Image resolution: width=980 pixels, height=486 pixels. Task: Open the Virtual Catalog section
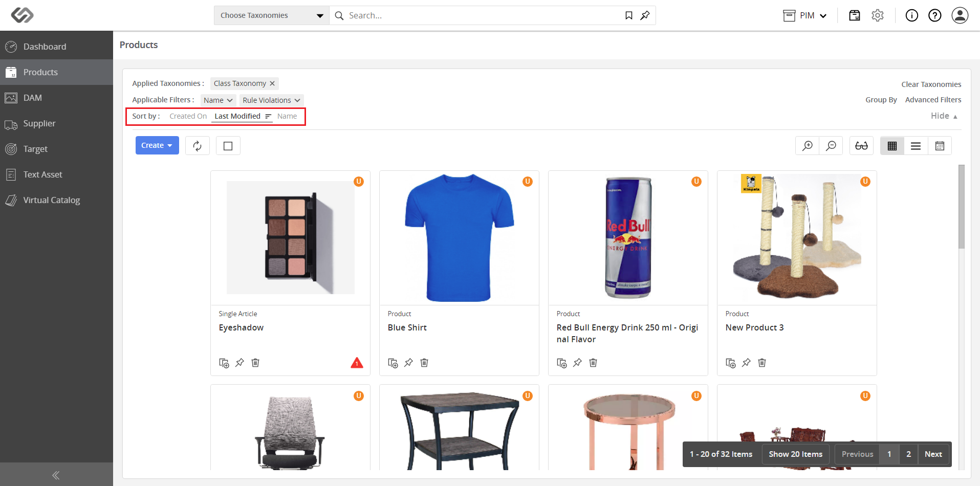[x=56, y=200]
